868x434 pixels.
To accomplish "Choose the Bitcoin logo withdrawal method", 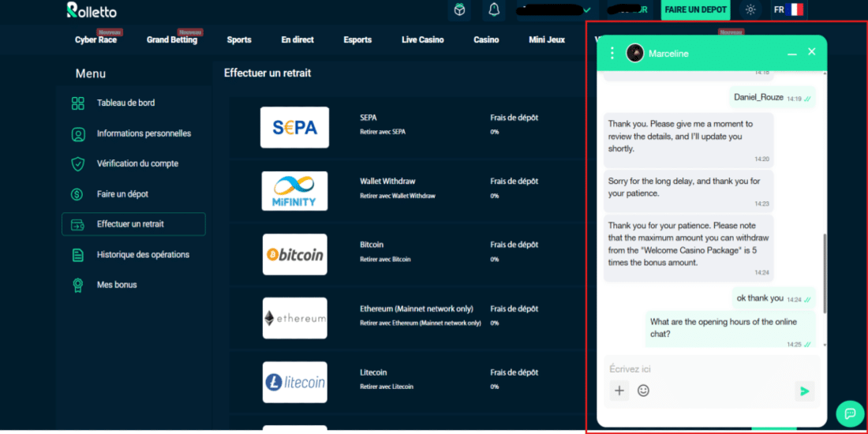I will (x=295, y=255).
